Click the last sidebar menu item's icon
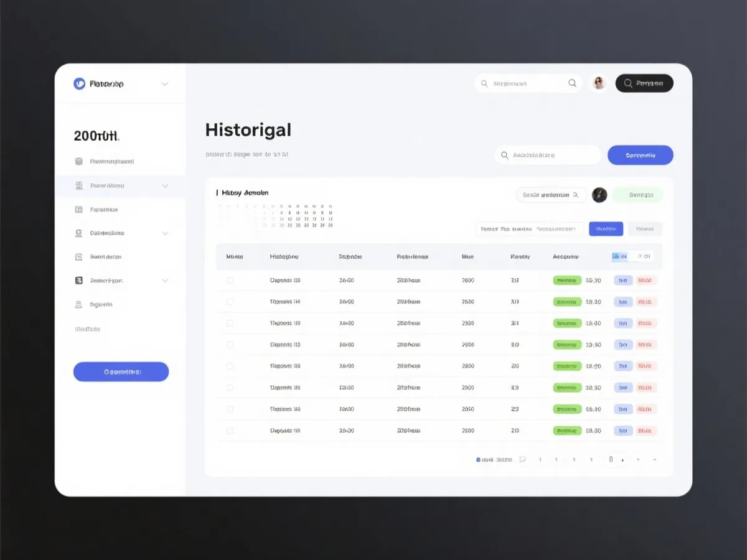Viewport: 747px width, 560px height. click(x=79, y=305)
